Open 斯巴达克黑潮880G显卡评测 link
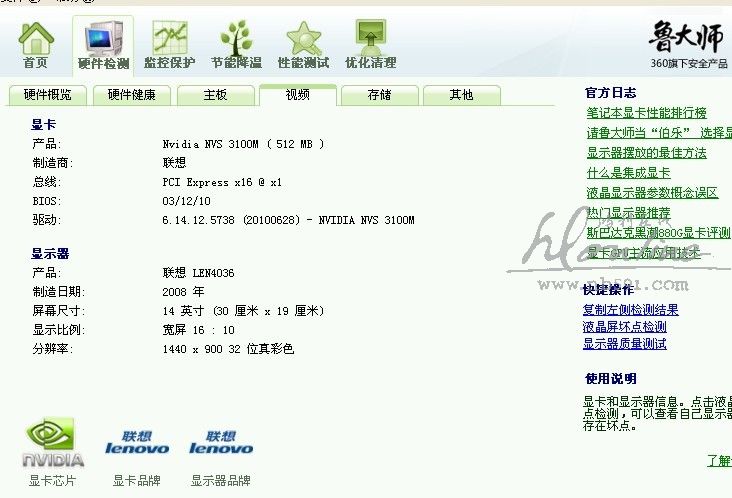732x498 pixels. tap(658, 233)
